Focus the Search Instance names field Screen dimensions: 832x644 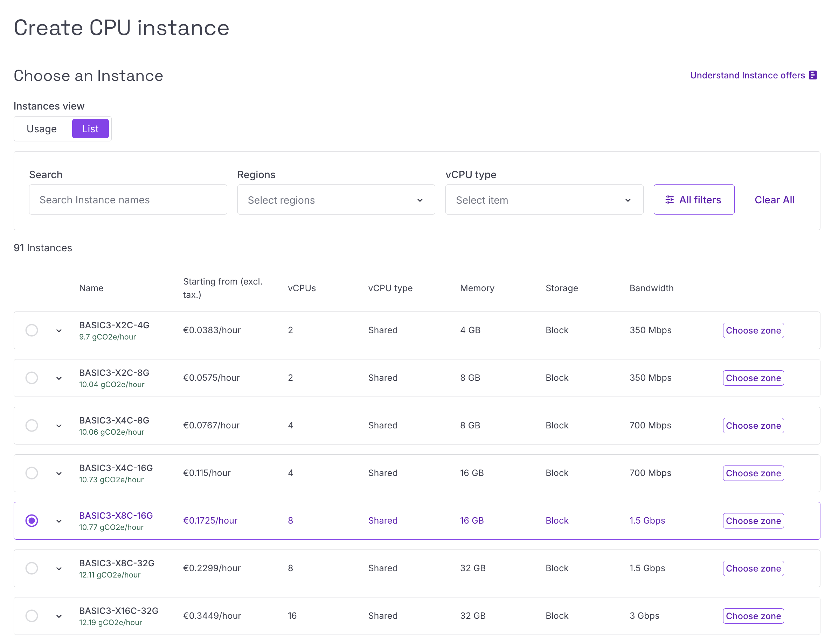click(128, 199)
